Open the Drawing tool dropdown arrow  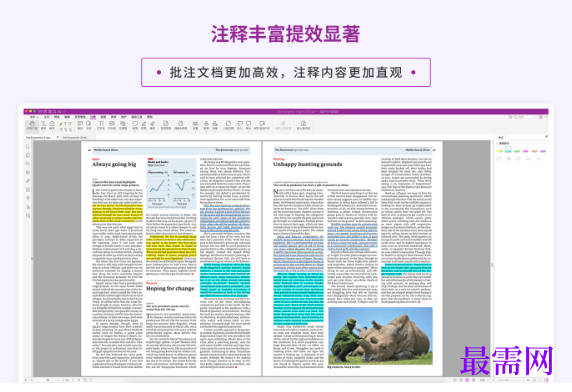click(x=135, y=131)
